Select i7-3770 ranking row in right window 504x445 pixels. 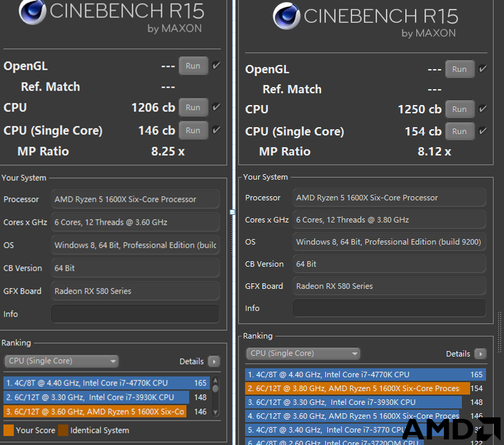coord(365,430)
